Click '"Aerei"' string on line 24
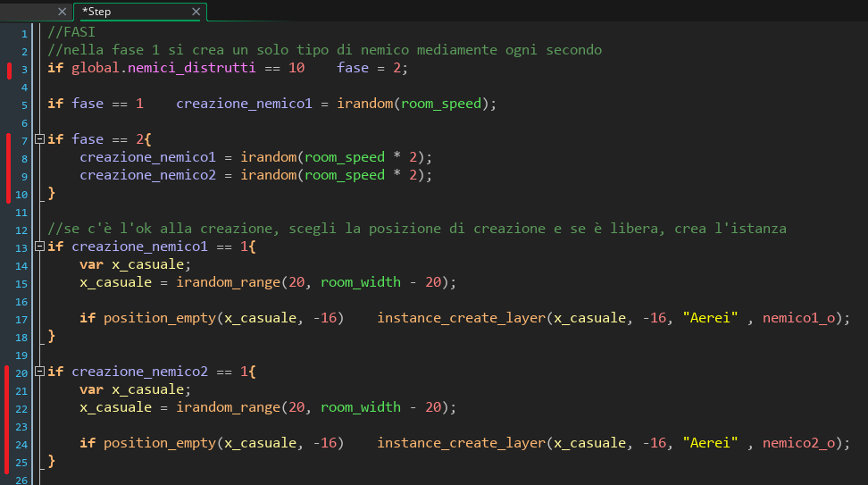The height and width of the screenshot is (485, 868). 710,443
